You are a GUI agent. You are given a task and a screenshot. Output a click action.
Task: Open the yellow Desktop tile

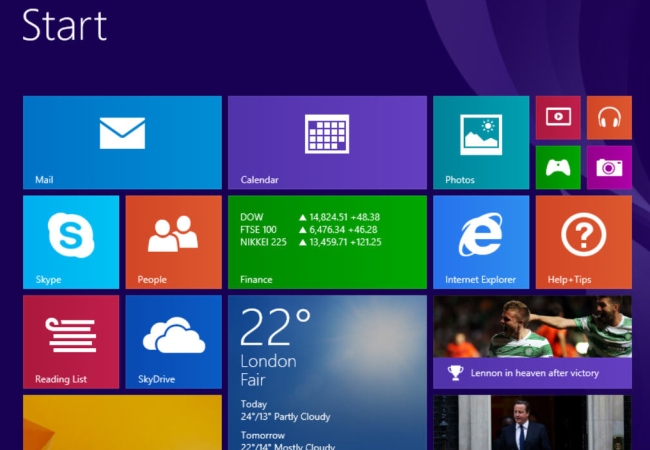tap(122, 422)
